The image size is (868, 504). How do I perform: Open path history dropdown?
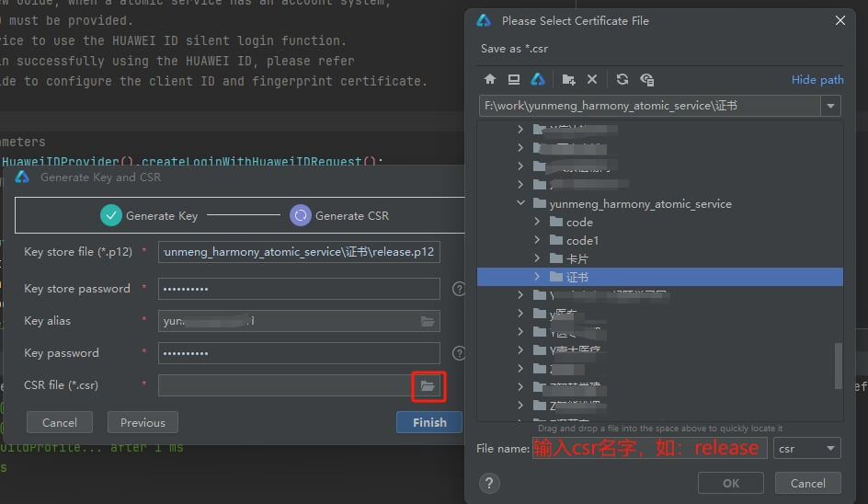coord(830,106)
